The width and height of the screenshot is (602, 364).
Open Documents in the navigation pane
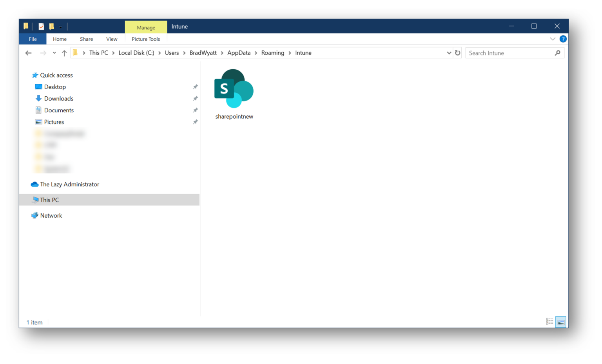click(x=59, y=110)
